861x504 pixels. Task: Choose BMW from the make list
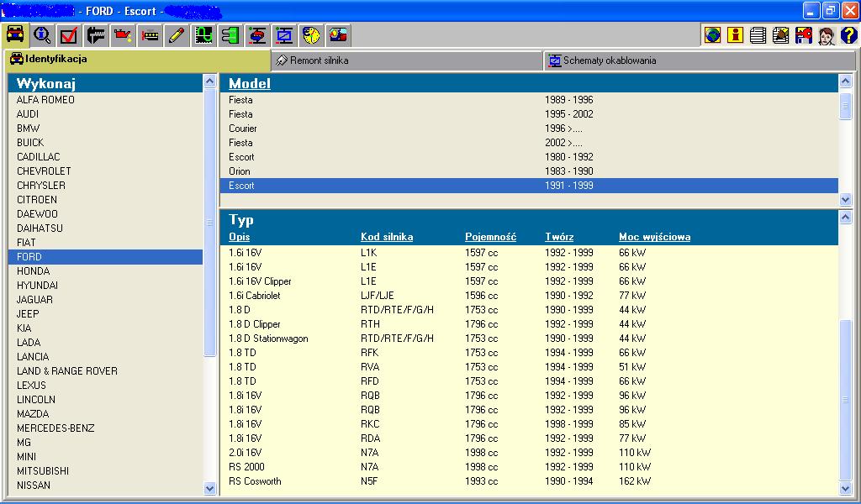(x=105, y=129)
